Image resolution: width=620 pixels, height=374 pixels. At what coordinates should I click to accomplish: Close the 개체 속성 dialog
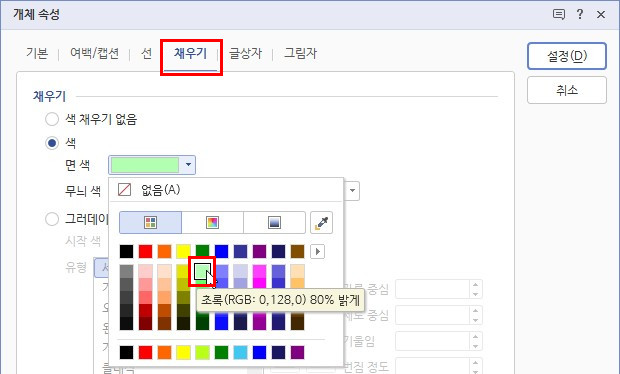(601, 15)
